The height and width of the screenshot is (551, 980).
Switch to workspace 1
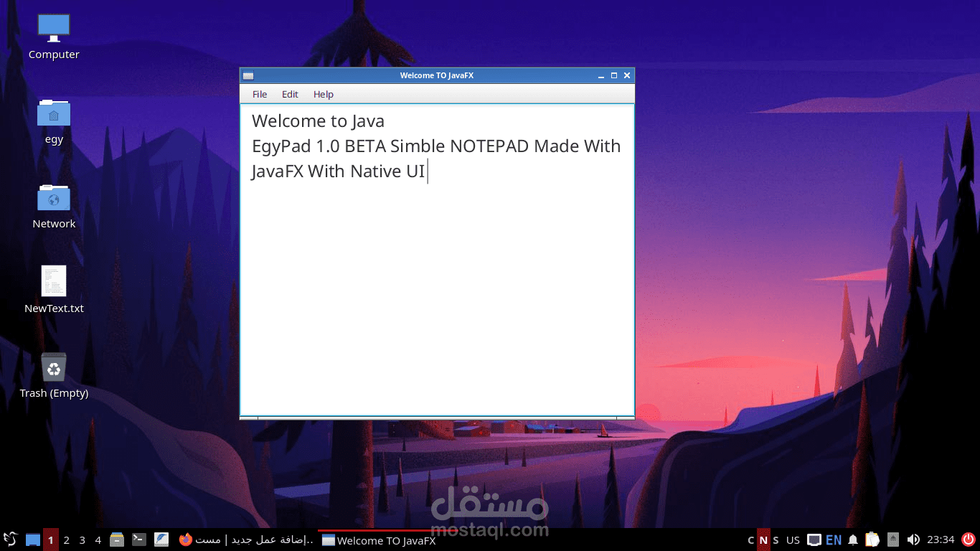point(50,540)
